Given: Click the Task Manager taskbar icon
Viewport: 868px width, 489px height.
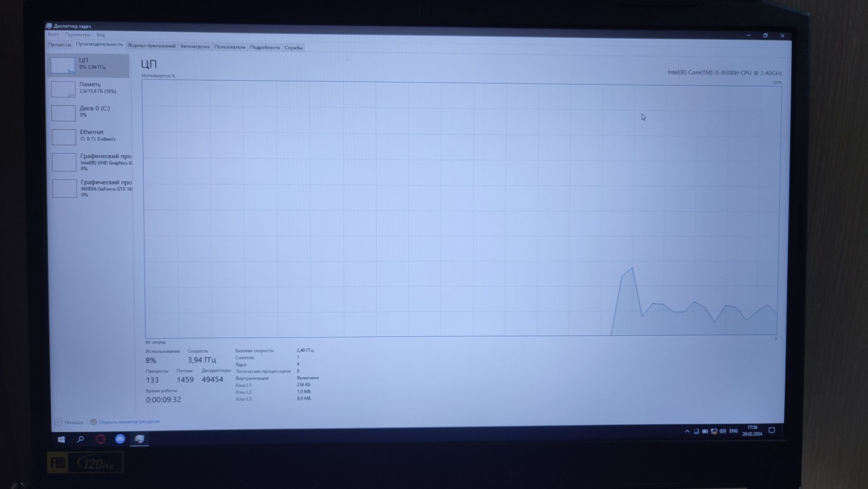Looking at the screenshot, I should pos(139,439).
